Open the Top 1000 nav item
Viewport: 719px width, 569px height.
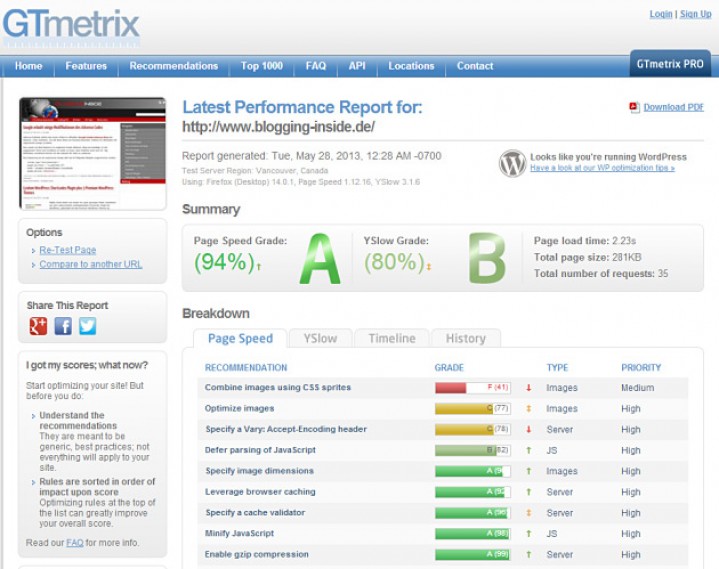[x=262, y=66]
